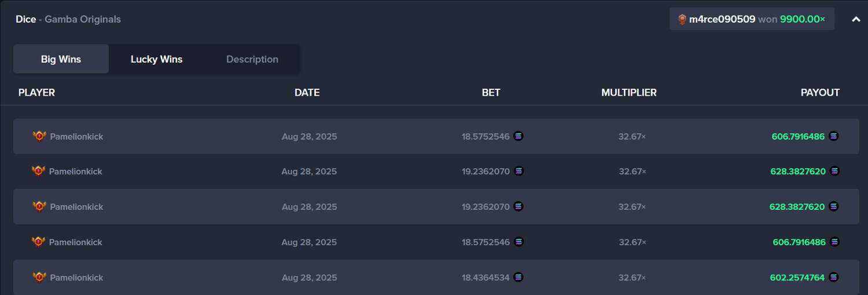Click the m4rce090509 rank badge icon
Image resolution: width=868 pixels, height=295 pixels.
682,19
